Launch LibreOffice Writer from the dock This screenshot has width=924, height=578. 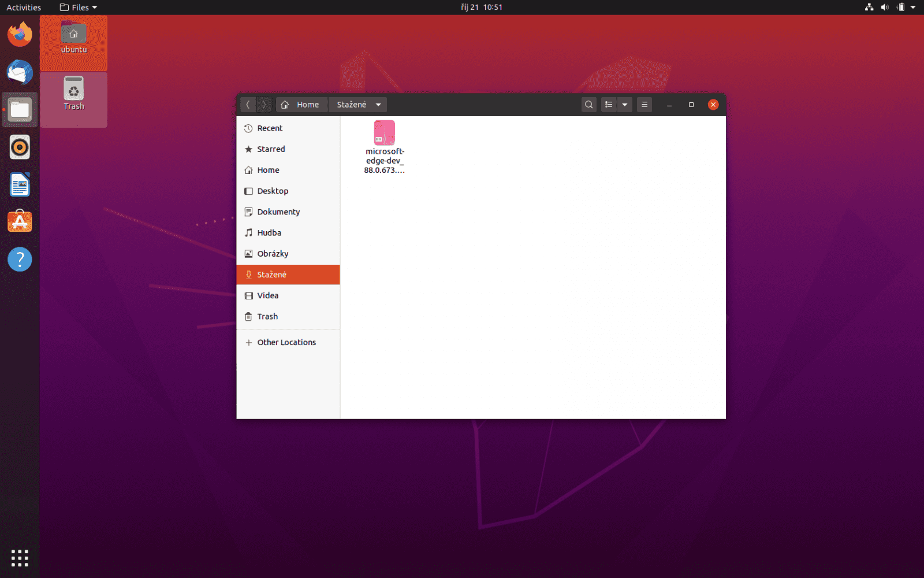(x=20, y=184)
